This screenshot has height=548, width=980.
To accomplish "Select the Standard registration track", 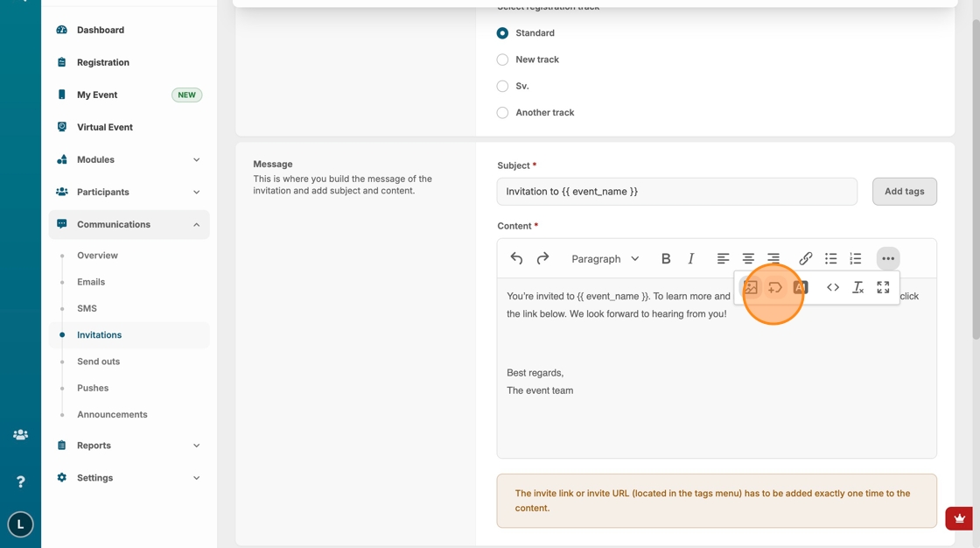I will (502, 33).
